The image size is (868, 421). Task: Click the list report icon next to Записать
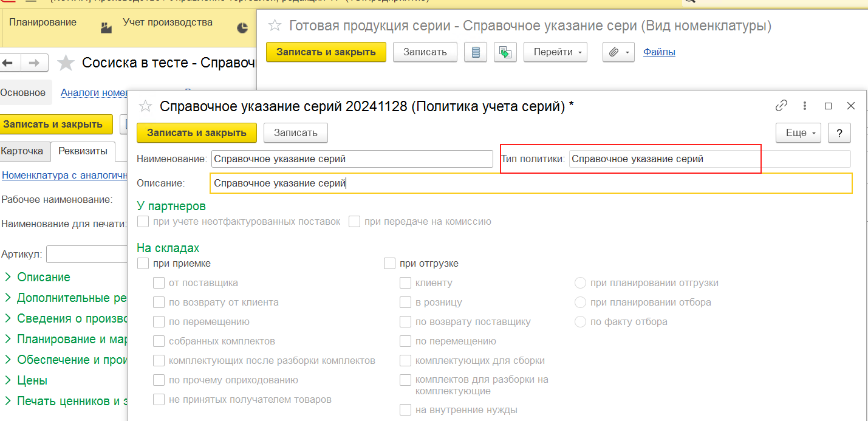coord(476,52)
